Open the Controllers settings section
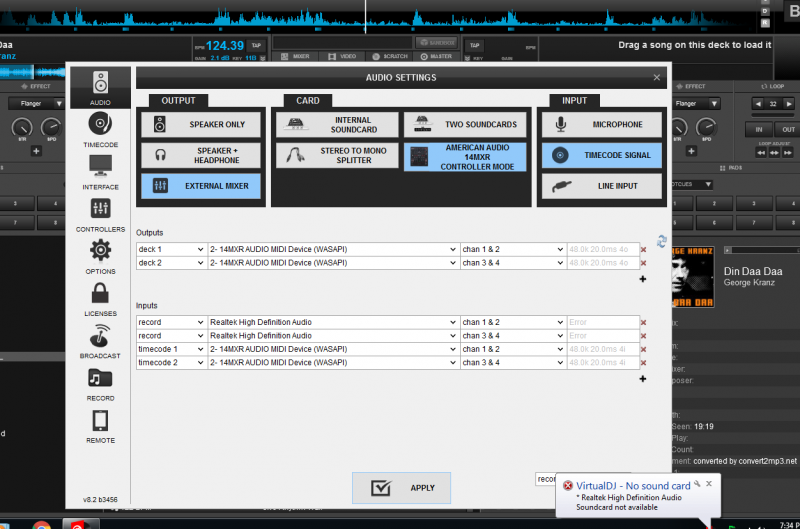 coord(100,215)
